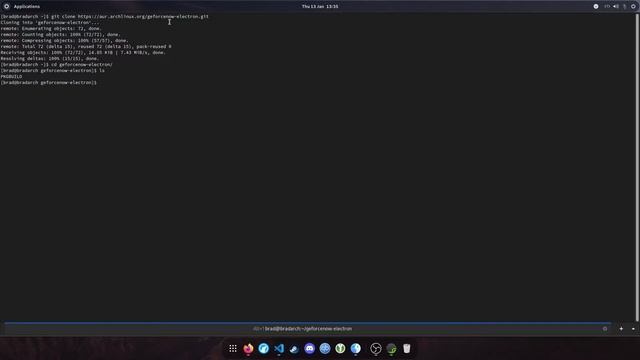Click the 'cd geforcenow-electron/' command line
The width and height of the screenshot is (640, 360).
click(56, 64)
